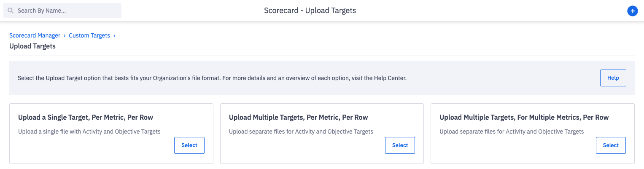The width and height of the screenshot is (644, 169).
Task: Click description under Multiple Targets, Per Metric card
Action: [301, 131]
